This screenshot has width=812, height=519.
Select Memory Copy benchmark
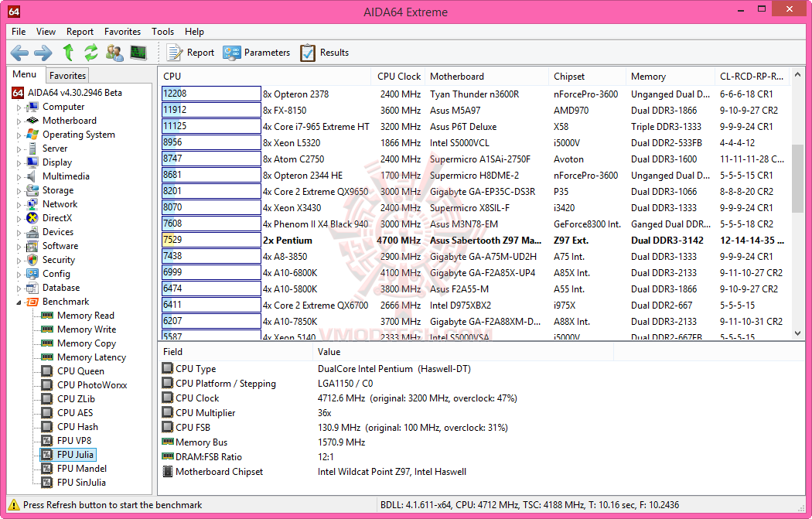coord(87,343)
